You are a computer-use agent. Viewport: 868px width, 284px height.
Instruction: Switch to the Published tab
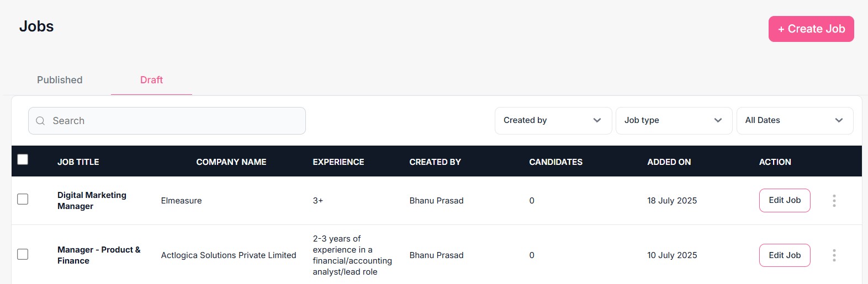pyautogui.click(x=60, y=80)
